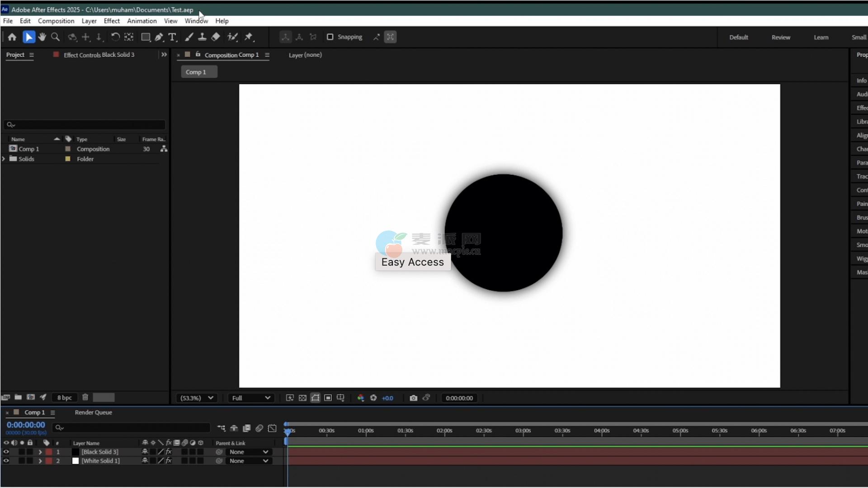The image size is (868, 488).
Task: Switch to the Review workspace
Action: coord(781,38)
